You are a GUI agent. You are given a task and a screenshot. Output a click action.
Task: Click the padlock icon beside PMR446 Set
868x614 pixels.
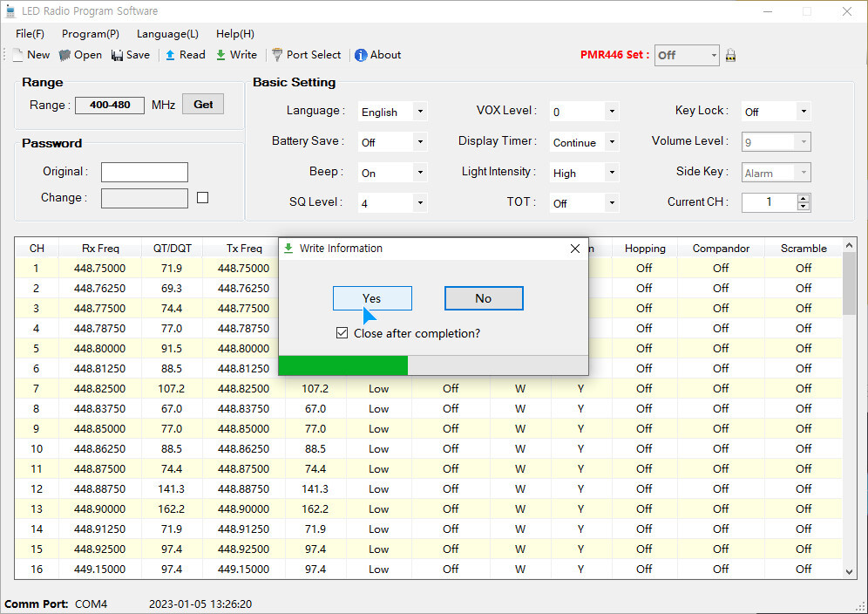tap(730, 55)
